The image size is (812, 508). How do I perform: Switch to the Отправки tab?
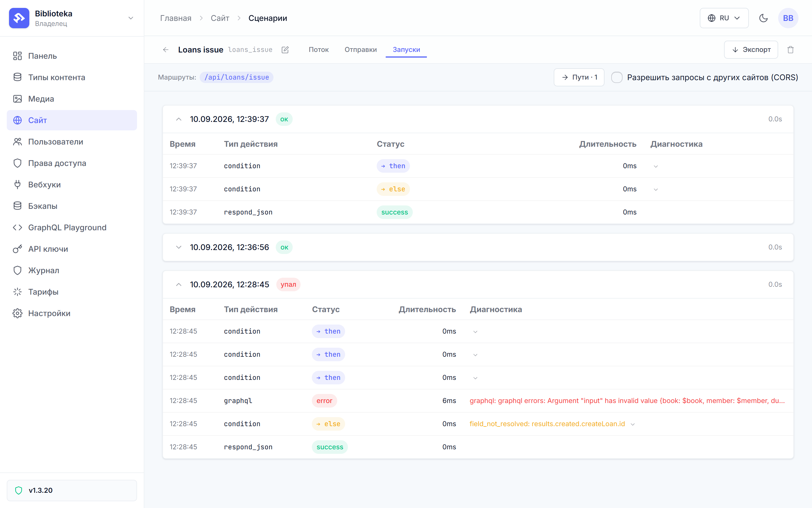(361, 50)
